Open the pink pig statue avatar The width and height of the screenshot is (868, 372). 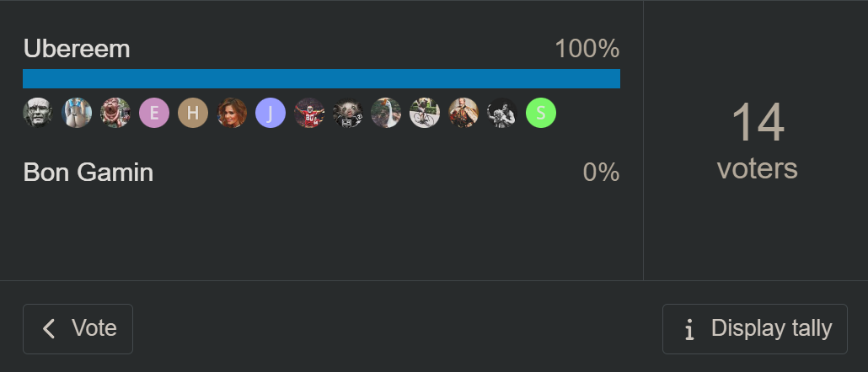tap(115, 113)
